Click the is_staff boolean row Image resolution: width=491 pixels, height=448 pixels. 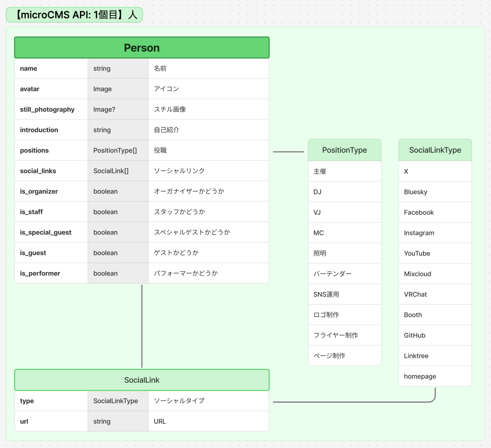pyautogui.click(x=141, y=212)
